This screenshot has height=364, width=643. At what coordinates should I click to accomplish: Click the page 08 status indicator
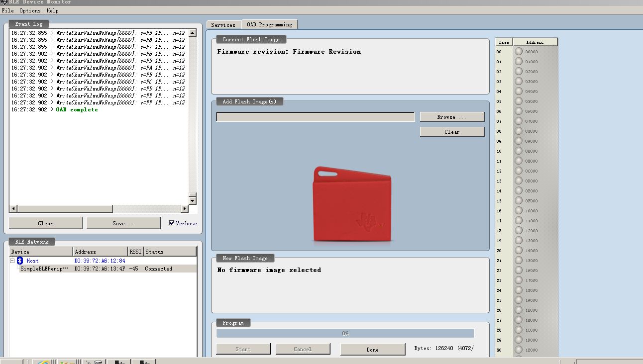(519, 131)
